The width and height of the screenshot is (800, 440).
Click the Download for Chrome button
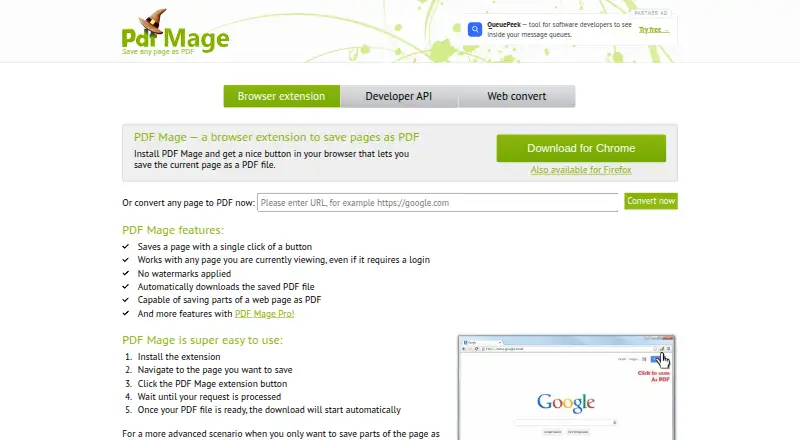coord(581,148)
